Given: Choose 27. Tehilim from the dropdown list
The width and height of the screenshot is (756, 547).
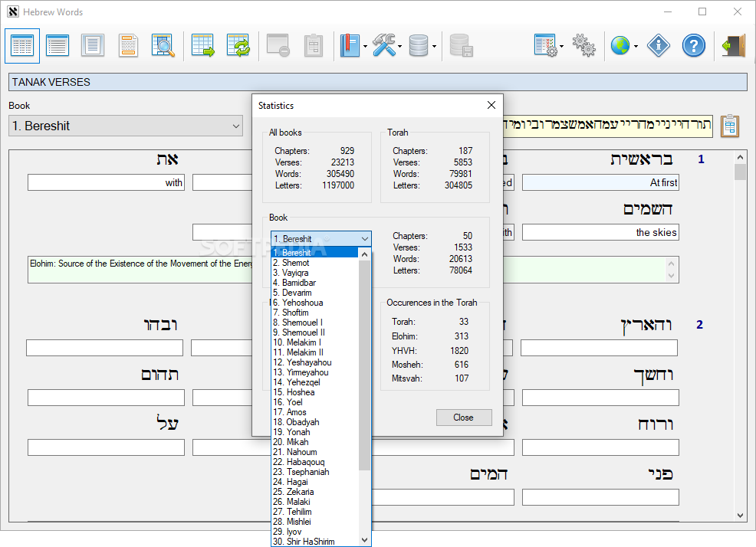Looking at the screenshot, I should tap(315, 512).
